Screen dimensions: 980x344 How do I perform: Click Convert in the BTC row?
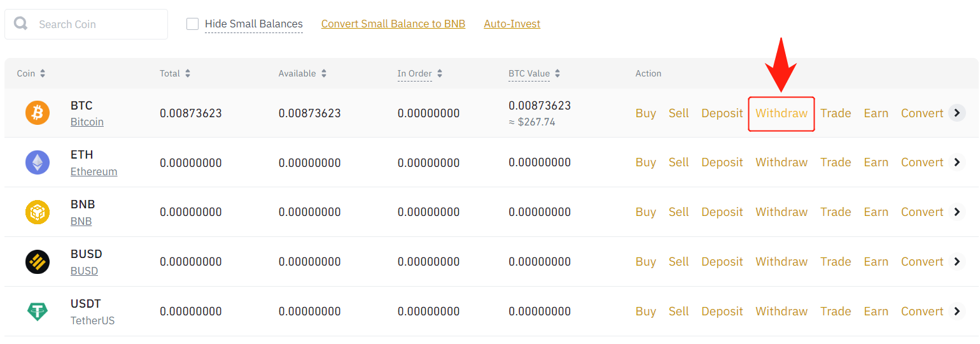pos(922,113)
